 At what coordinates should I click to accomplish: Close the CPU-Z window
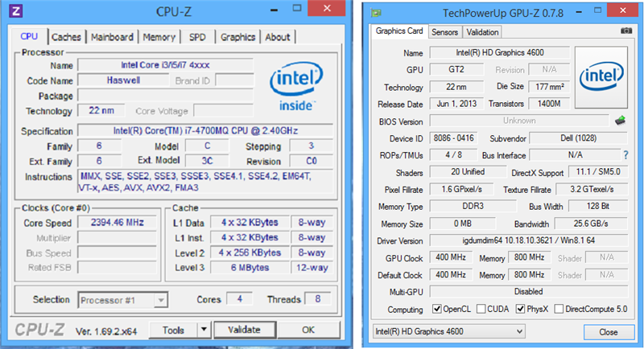(327, 8)
